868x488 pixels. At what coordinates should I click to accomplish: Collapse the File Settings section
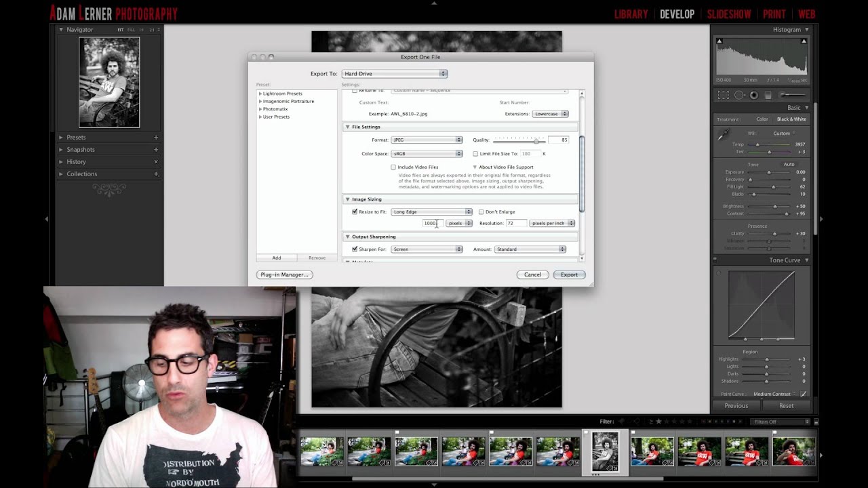click(348, 127)
